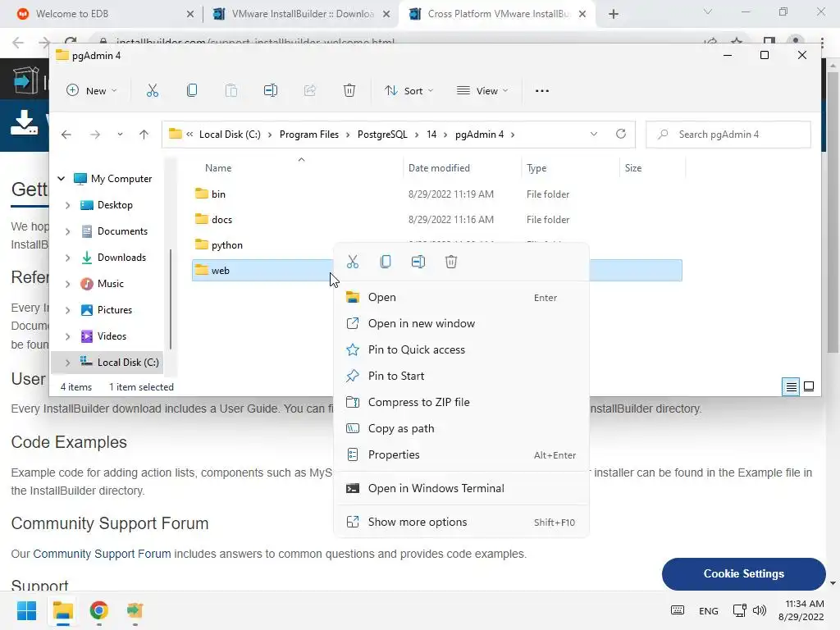Click the clock showing 11:34 AM

pos(805,604)
